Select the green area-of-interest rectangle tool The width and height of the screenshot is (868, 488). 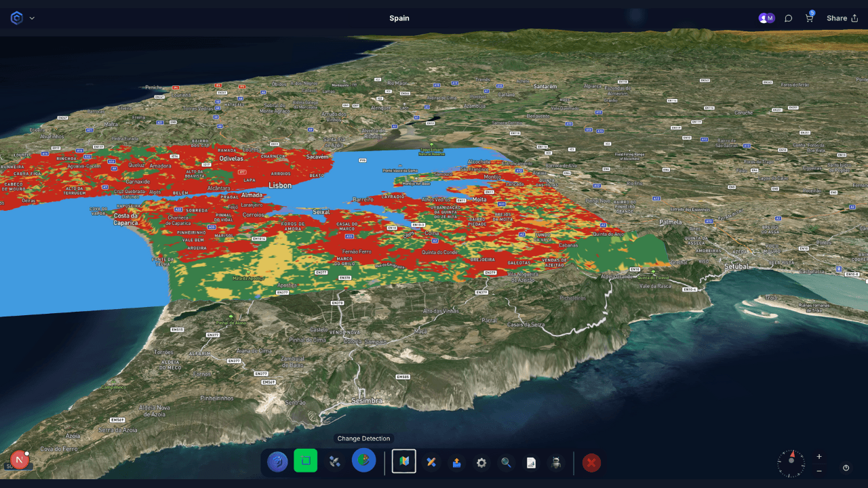point(306,461)
